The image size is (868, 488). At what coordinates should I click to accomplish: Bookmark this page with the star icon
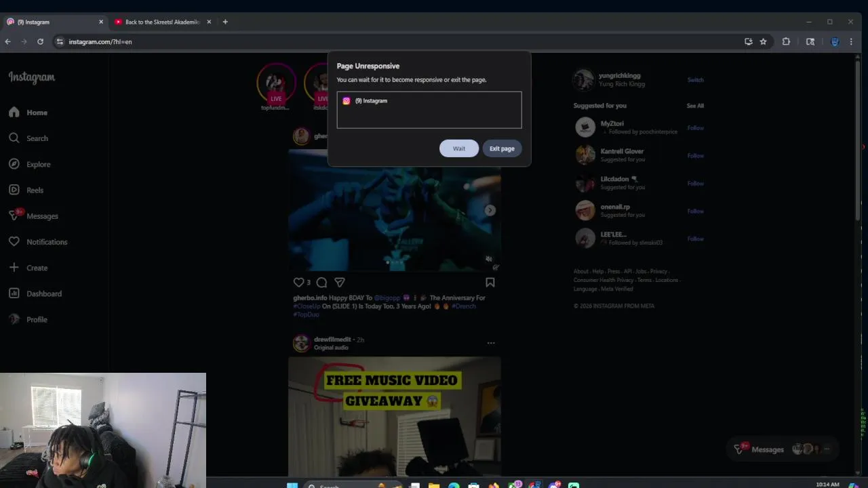coord(763,41)
